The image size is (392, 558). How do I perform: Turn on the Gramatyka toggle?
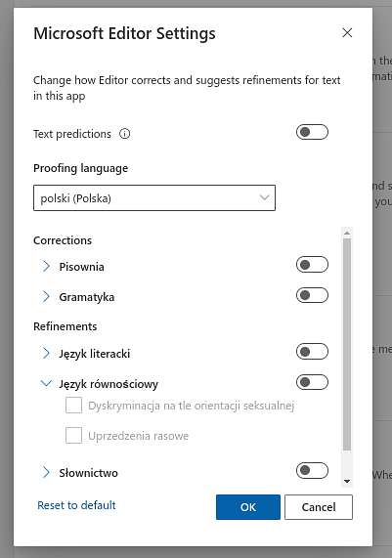point(312,295)
